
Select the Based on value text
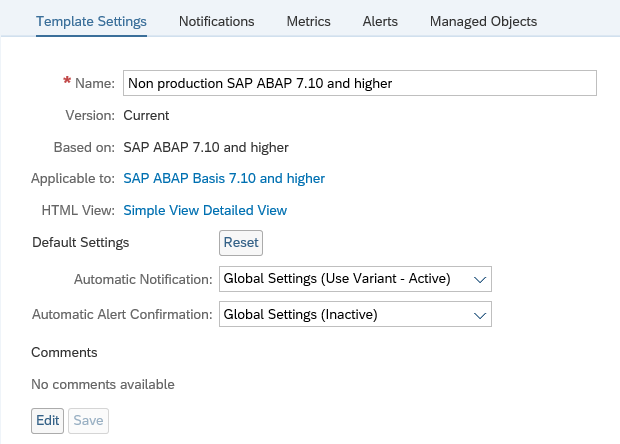coord(206,147)
